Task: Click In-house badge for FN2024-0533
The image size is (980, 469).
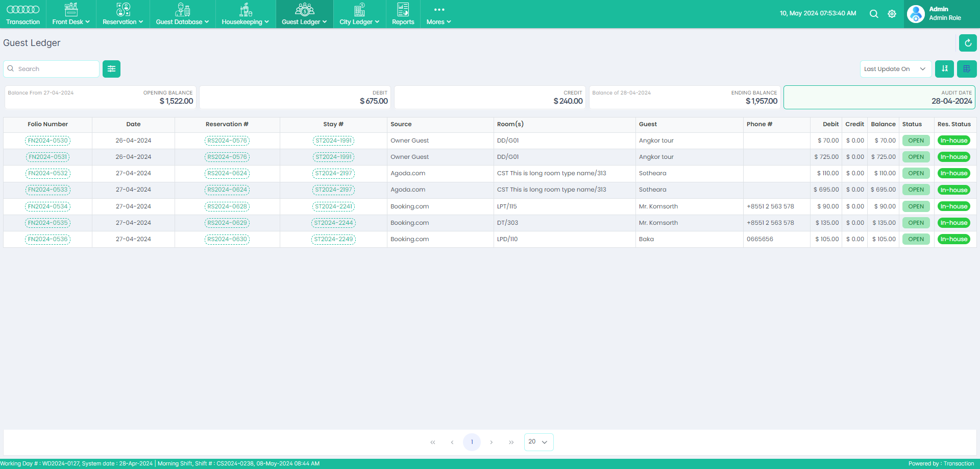Action: [954, 190]
